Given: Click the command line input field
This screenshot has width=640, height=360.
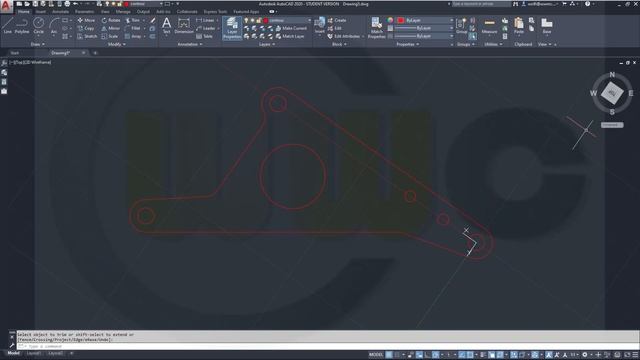Looking at the screenshot, I should tap(327, 347).
